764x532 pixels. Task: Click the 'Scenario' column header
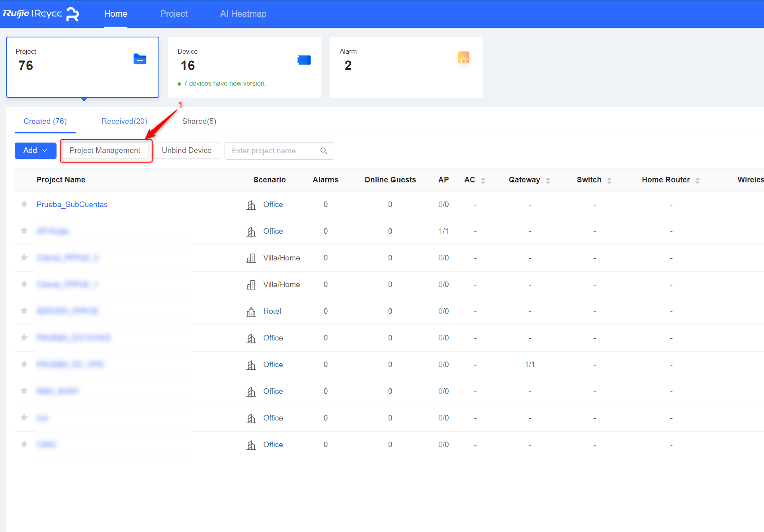270,180
